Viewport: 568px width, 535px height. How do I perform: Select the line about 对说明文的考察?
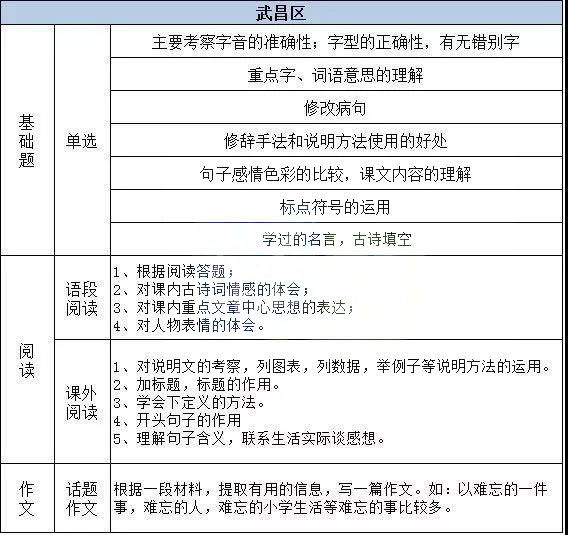[332, 367]
